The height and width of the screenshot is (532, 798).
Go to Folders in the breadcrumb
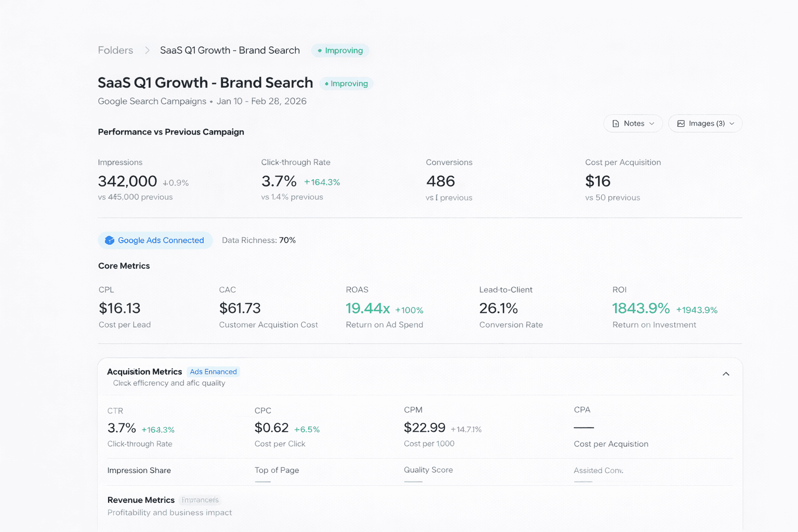[x=115, y=50]
